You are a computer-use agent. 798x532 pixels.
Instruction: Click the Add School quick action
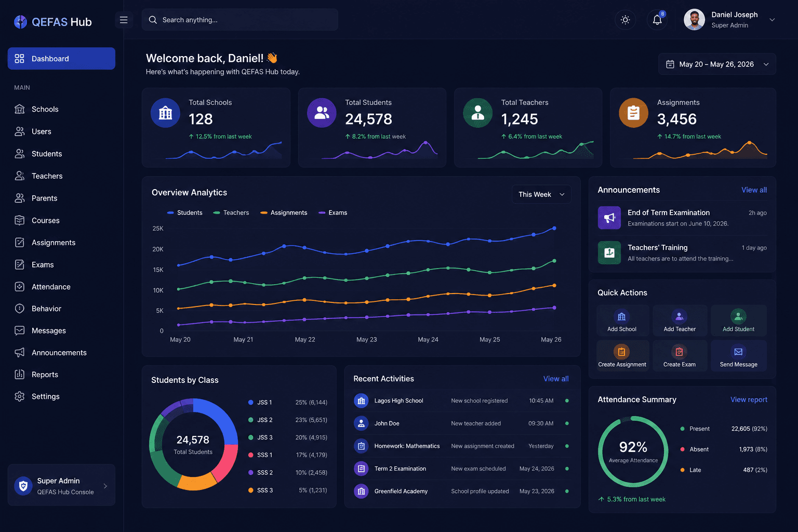622,321
